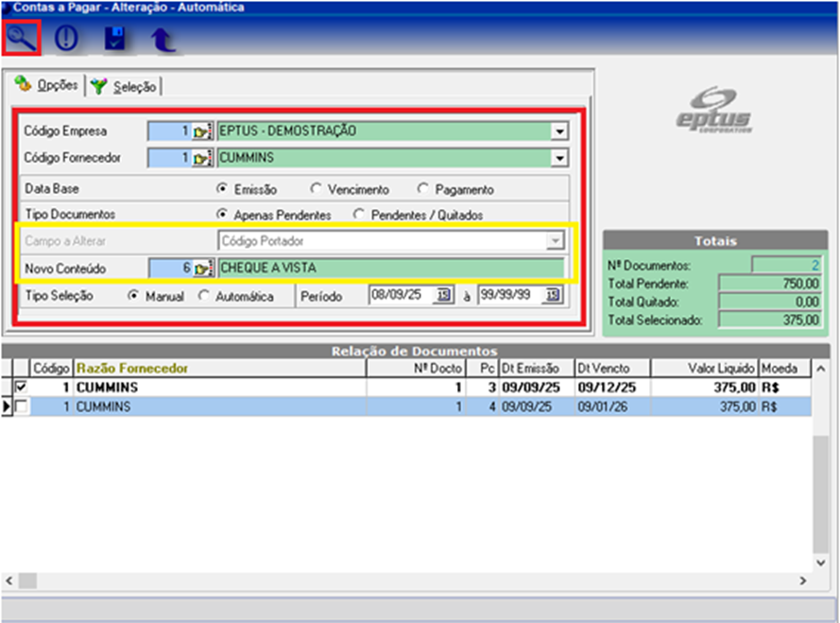Screen dimensions: 840x623
Task: Open lookup icon beside Código Empresa
Action: (x=203, y=131)
